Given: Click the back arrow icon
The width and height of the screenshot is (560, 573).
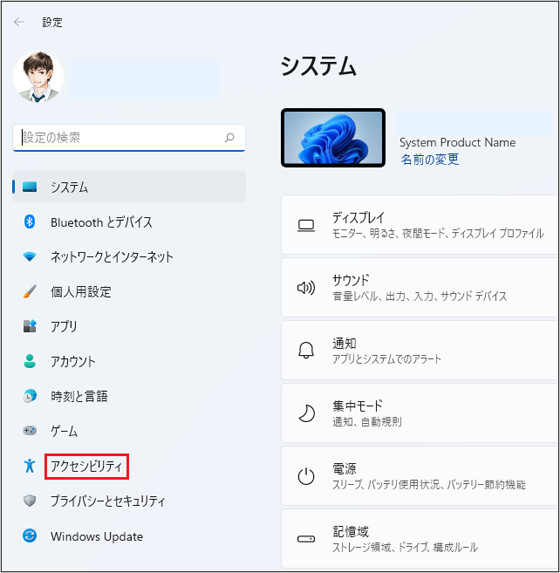Looking at the screenshot, I should pos(19,22).
